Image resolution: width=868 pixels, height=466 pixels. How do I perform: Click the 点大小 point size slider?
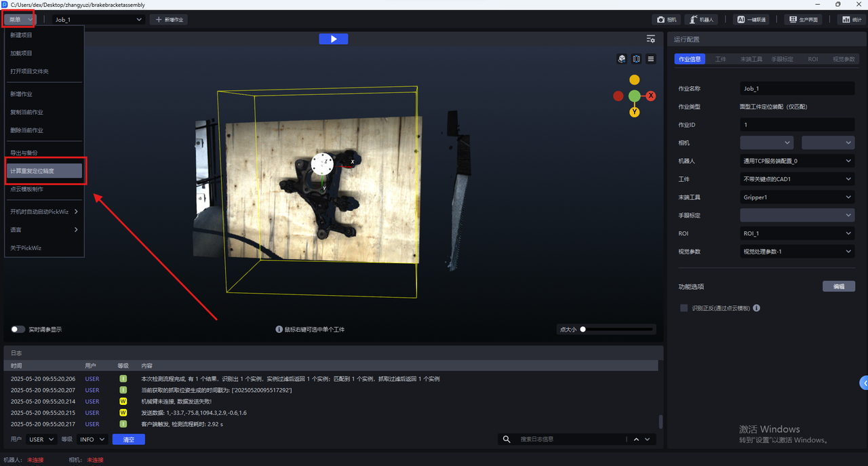pyautogui.click(x=617, y=330)
